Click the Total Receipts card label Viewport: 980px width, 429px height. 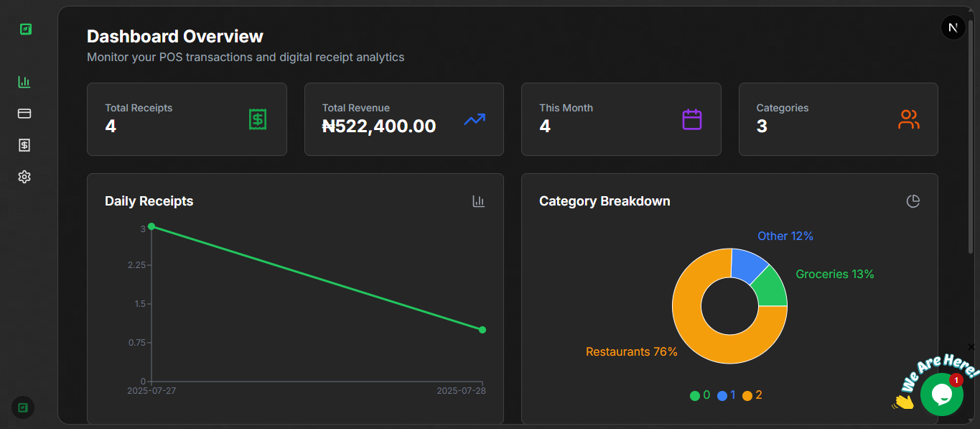(x=139, y=108)
